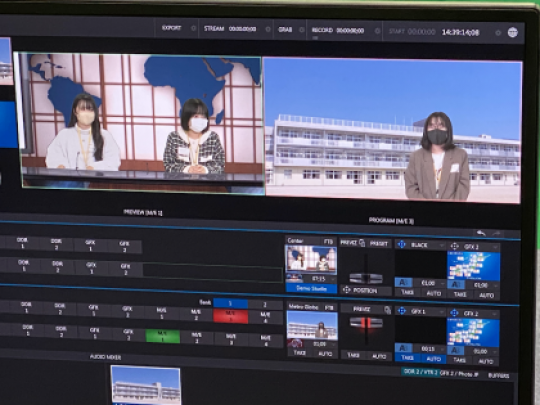Click the PRESET button

click(x=378, y=243)
